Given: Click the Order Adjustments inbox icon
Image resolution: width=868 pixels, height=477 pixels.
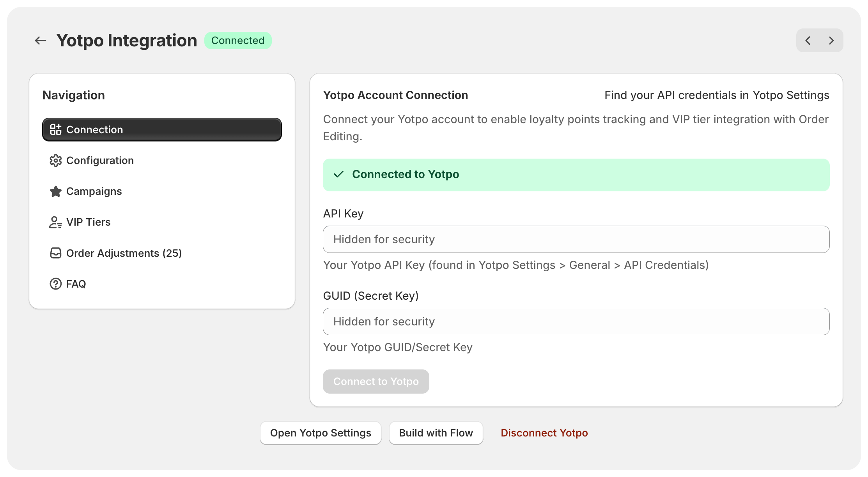Looking at the screenshot, I should pos(56,253).
